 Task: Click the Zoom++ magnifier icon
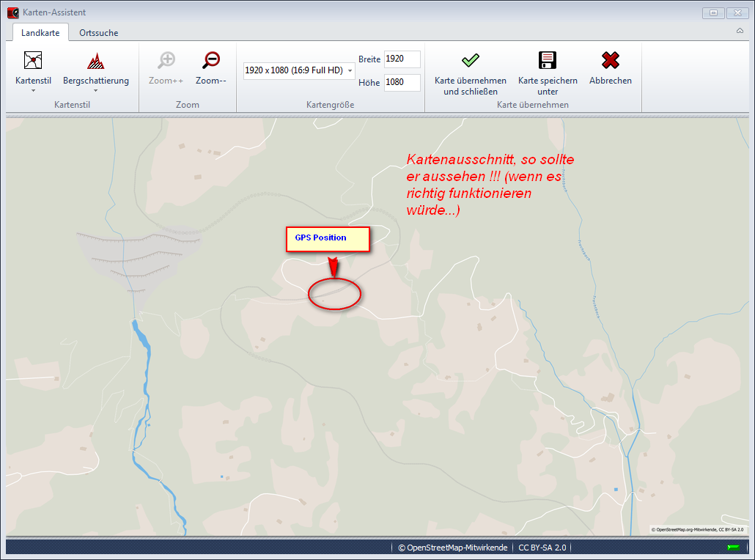pyautogui.click(x=166, y=61)
